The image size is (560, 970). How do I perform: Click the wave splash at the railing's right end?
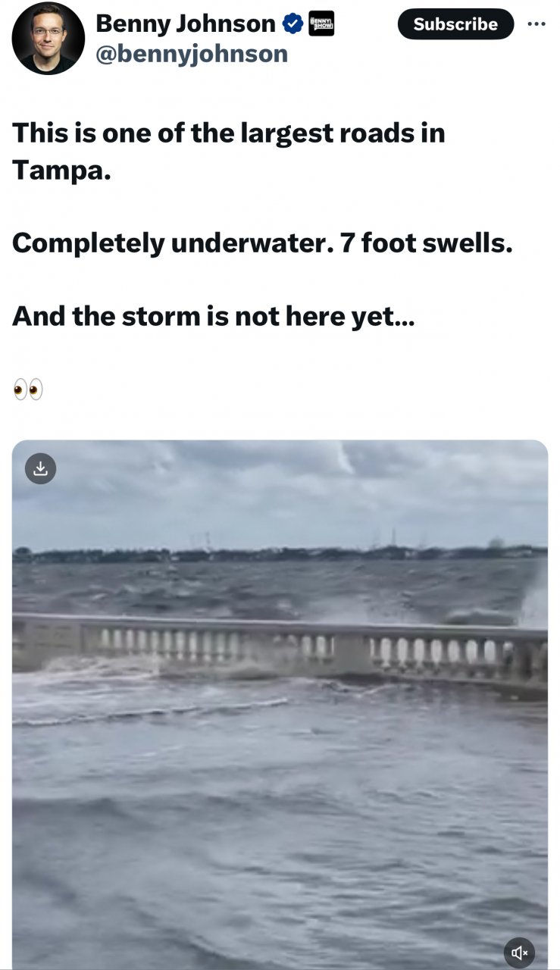(x=534, y=599)
